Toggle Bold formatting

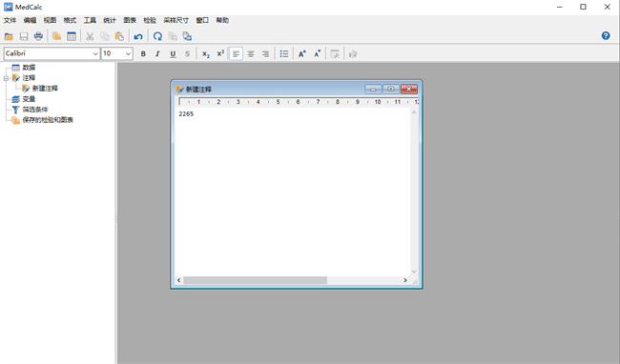tap(143, 53)
